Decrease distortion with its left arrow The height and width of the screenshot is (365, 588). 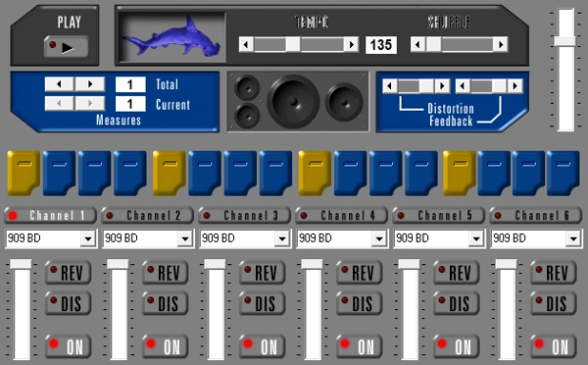(390, 86)
